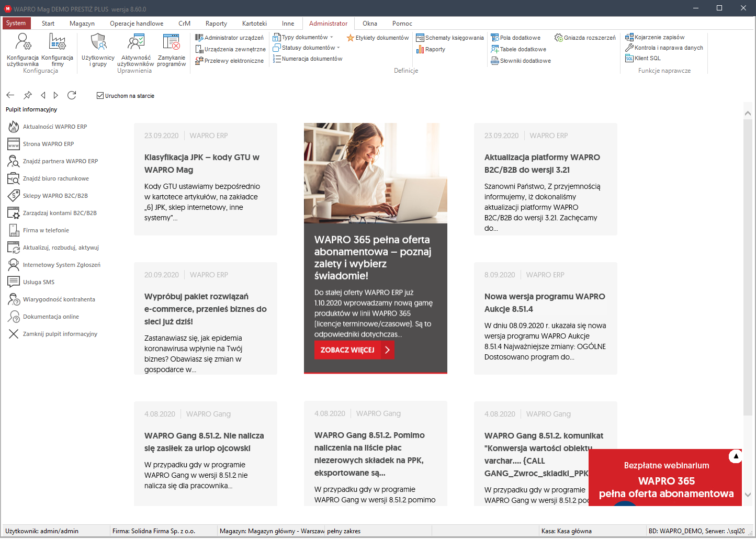Collapse the webinar popup with the up arrow
This screenshot has height=539, width=756.
[736, 456]
